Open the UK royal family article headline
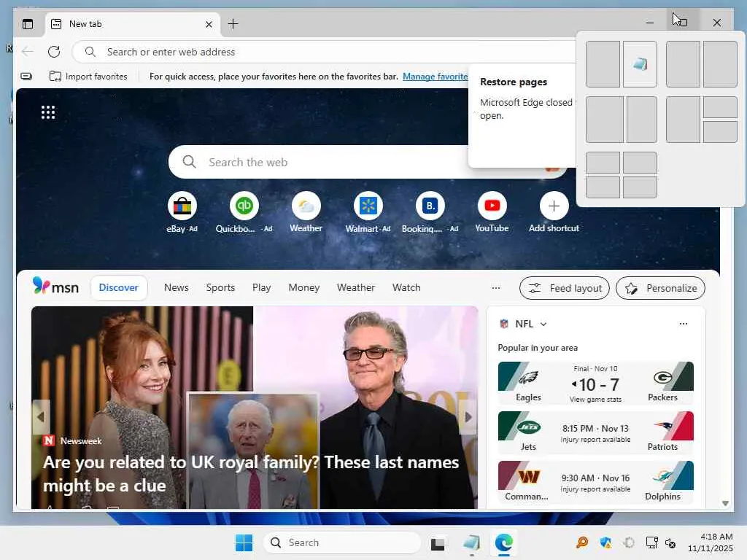Image resolution: width=747 pixels, height=560 pixels. pos(251,474)
